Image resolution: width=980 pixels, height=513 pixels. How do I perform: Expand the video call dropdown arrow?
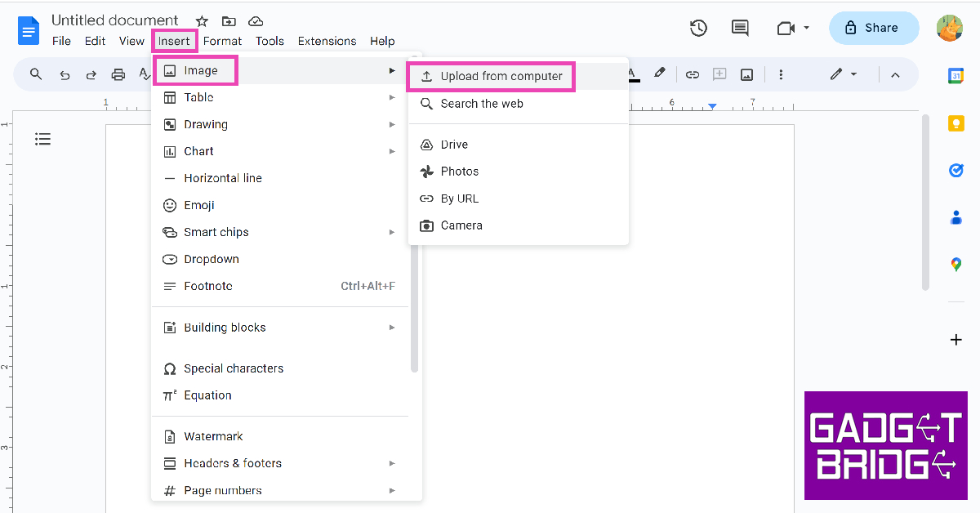pos(806,28)
